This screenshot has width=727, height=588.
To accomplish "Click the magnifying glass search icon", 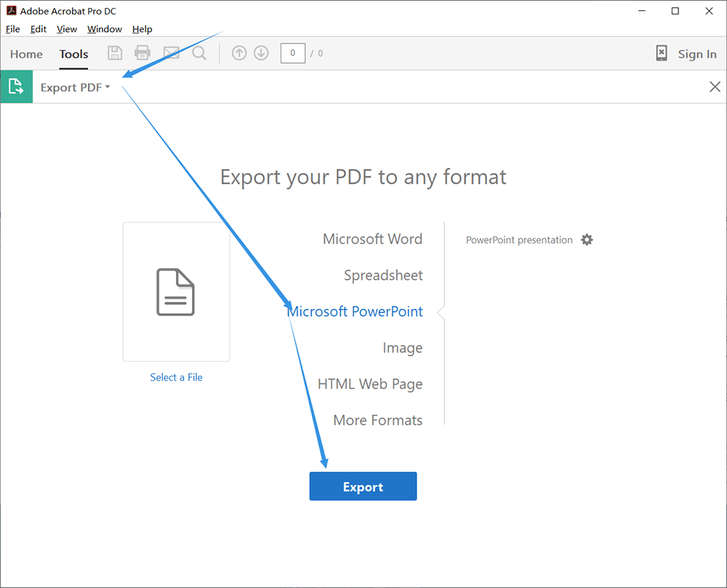I will (199, 53).
